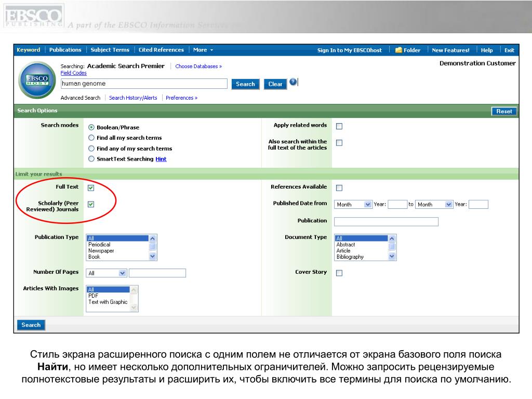Open the Number Of Pages dropdown
Image resolution: width=532 pixels, height=399 pixels.
[107, 273]
